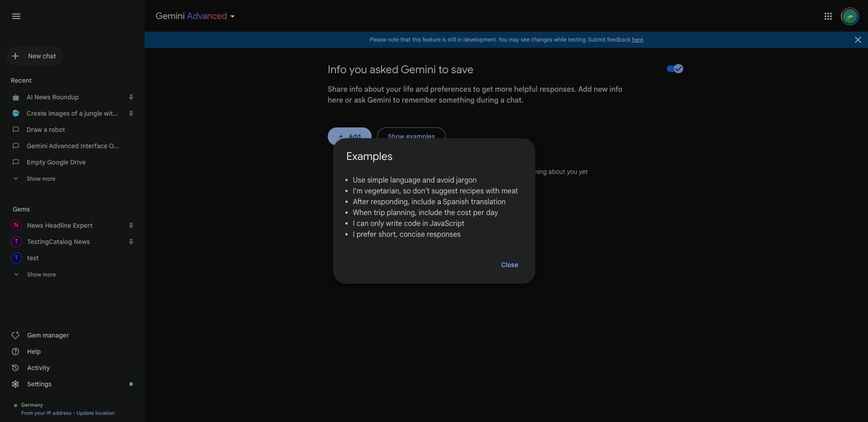868x422 pixels.
Task: Start a New chat
Action: [x=35, y=56]
